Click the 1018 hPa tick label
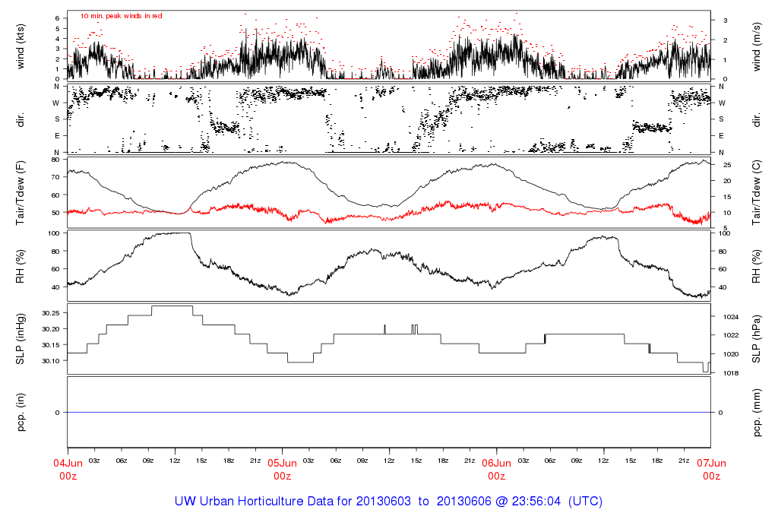This screenshot has height=532, width=778. (731, 373)
